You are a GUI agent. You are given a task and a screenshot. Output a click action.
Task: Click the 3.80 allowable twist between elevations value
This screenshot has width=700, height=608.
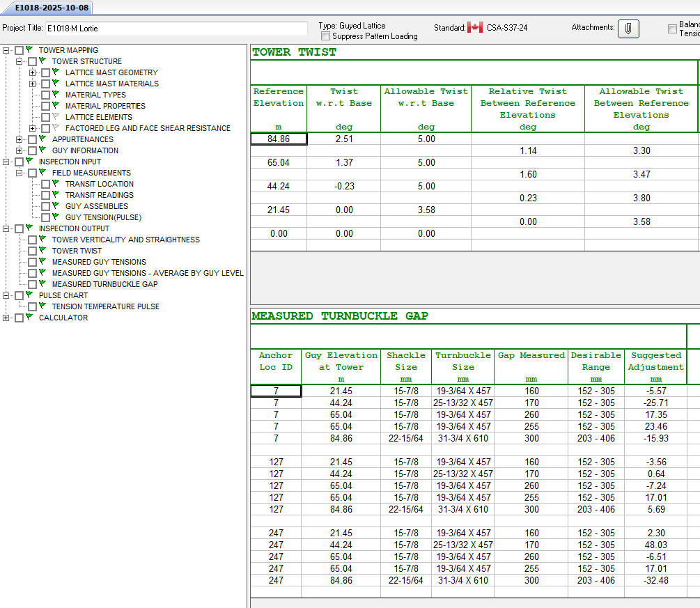coord(641,198)
